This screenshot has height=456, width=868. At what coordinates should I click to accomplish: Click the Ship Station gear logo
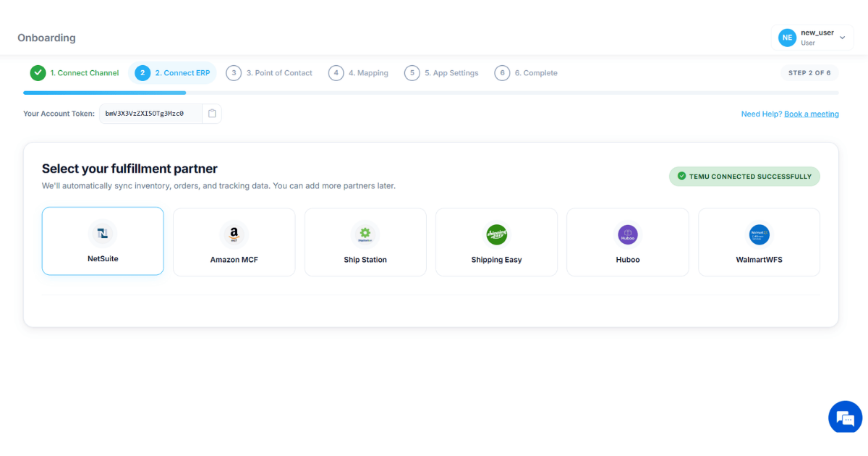365,235
